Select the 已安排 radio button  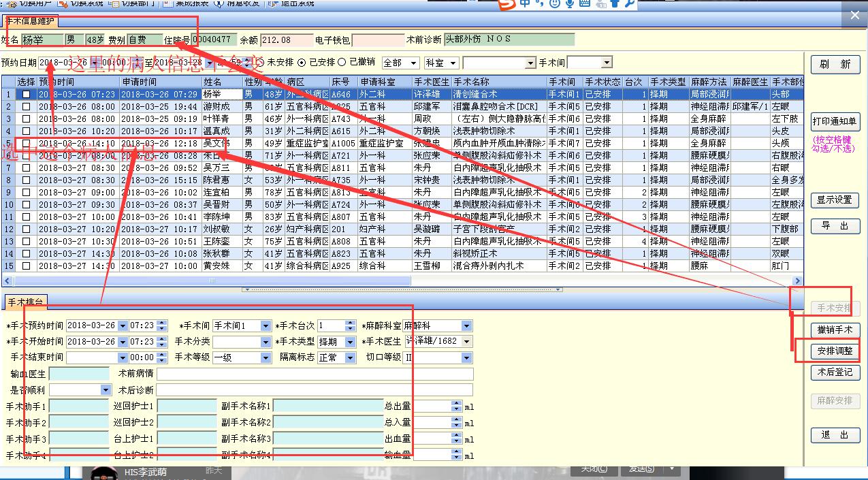[302, 63]
